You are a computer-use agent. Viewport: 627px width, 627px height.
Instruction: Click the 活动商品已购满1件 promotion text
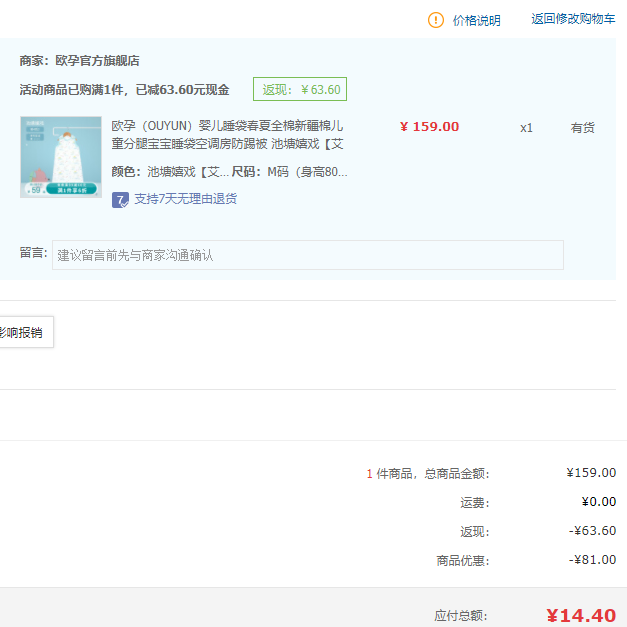coord(124,90)
